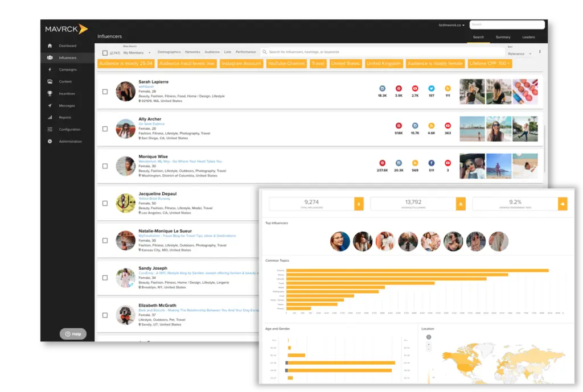This screenshot has width=583, height=392.
Task: Remove the Travel filter tag
Action: point(318,63)
